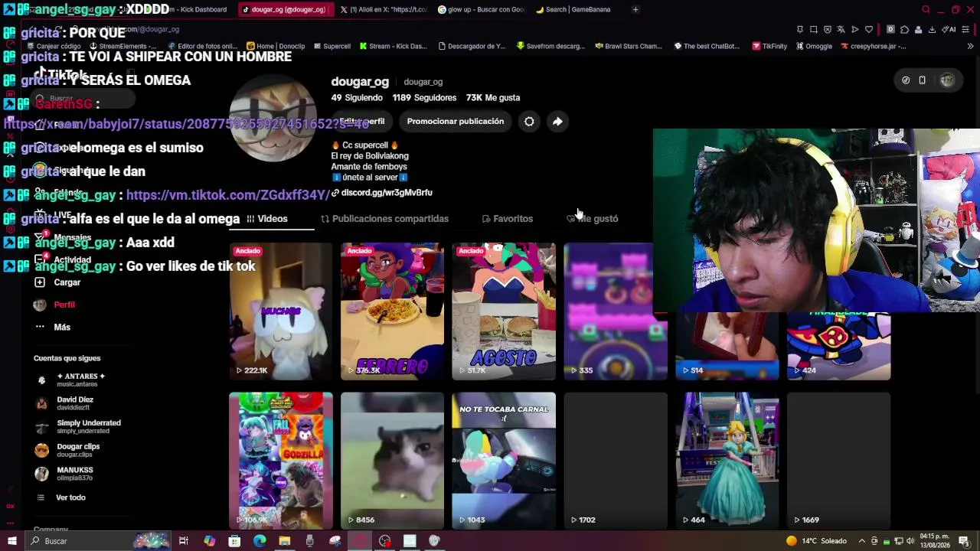Open the Omoggle bookmark
Screen dimensions: 980x551
tap(813, 46)
